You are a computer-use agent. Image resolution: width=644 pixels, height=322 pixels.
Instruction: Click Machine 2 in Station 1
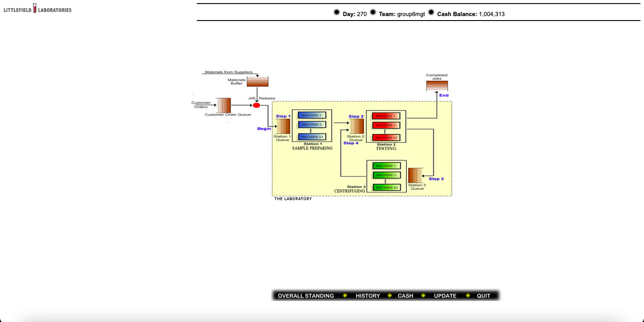pos(312,124)
